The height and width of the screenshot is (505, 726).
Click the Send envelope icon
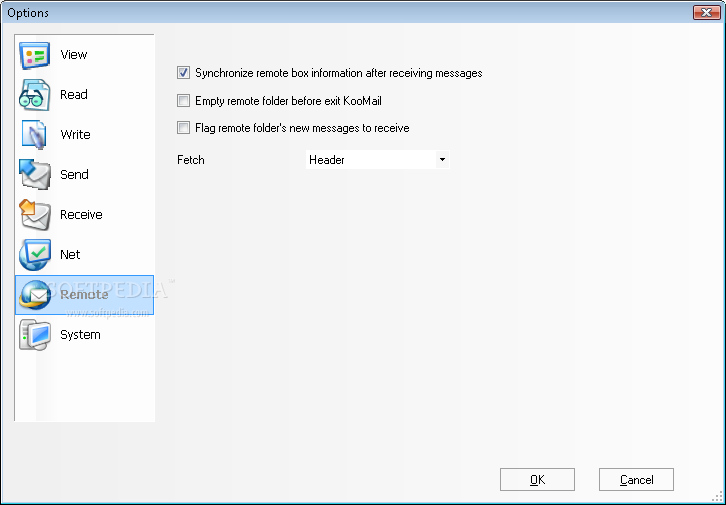34,175
